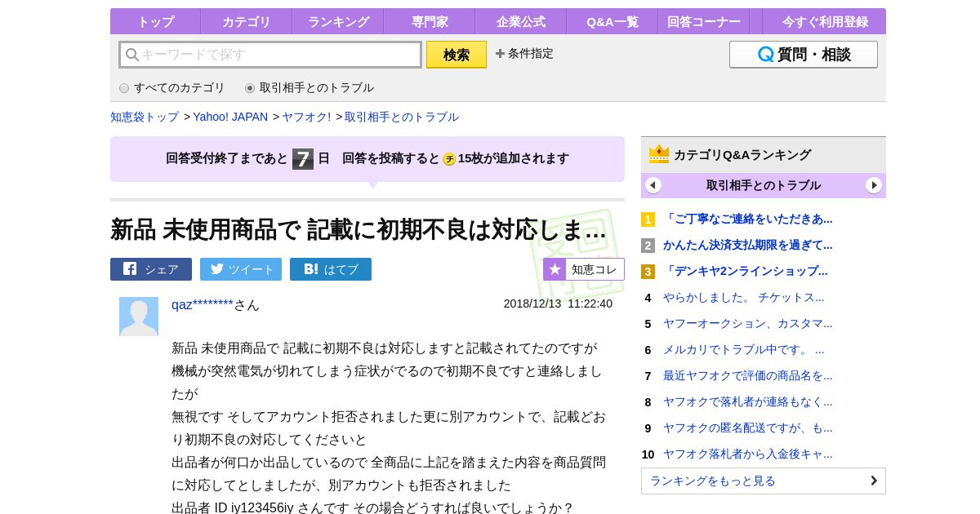Open ranking 6 メルカリでトラブル中です。 link
The width and height of the screenshot is (980, 514).
point(744,349)
